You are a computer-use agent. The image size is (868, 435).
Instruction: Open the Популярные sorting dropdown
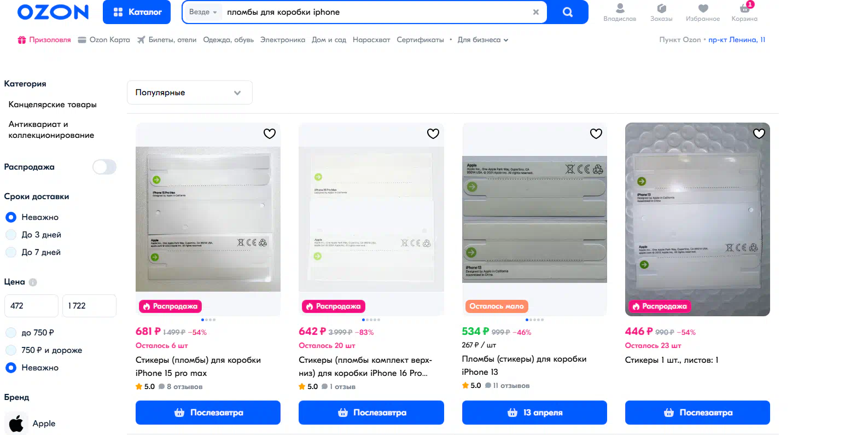click(190, 92)
